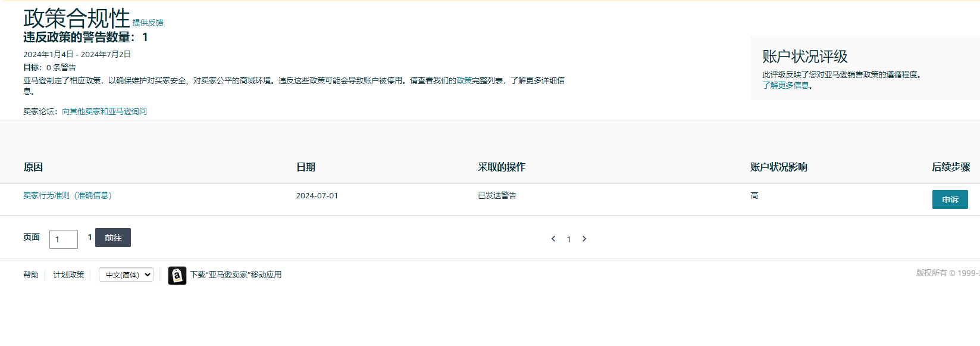Click the 违反政策的警告数量 heading

tap(86, 37)
